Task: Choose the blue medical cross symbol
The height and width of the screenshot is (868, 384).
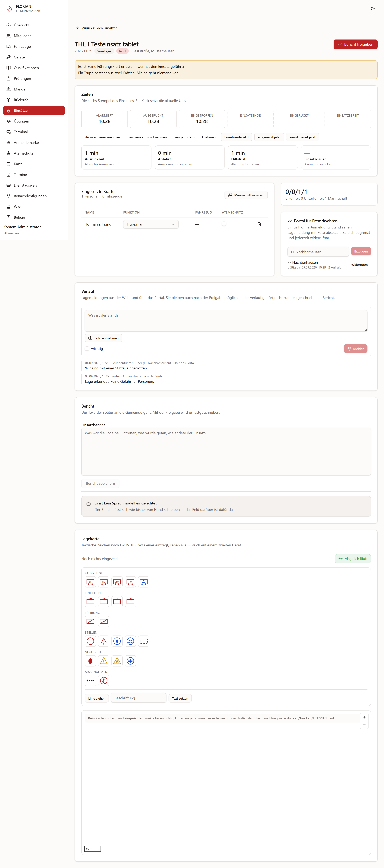Action: coord(130,661)
